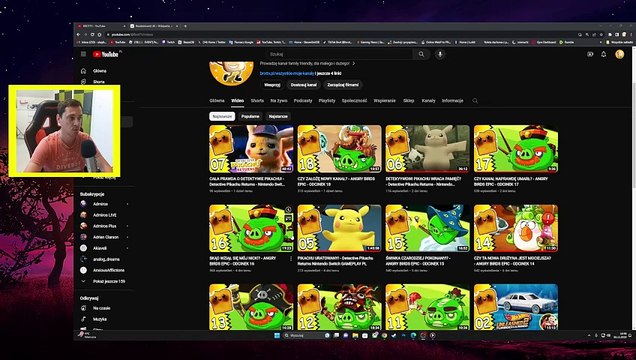Open the Angry Birds Epic 17 thumbnail
Screen dimensions: 636x360
pyautogui.click(x=516, y=149)
